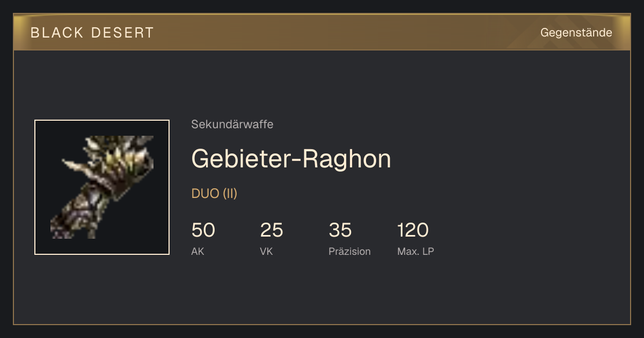644x338 pixels.
Task: Go to the Gegenstände section
Action: pos(576,33)
